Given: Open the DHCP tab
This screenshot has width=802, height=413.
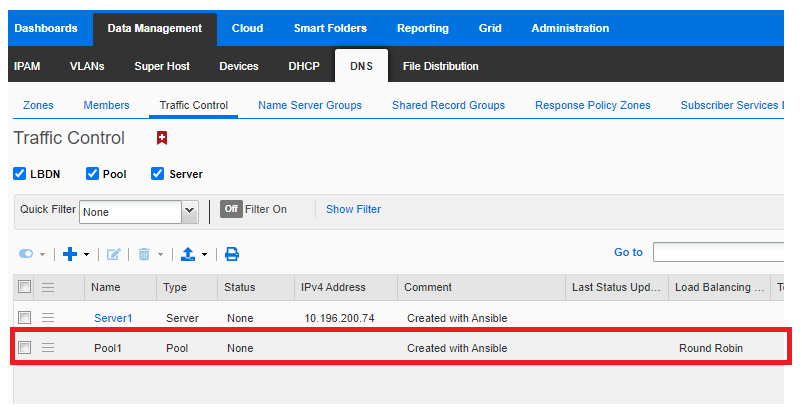Looking at the screenshot, I should (x=304, y=66).
